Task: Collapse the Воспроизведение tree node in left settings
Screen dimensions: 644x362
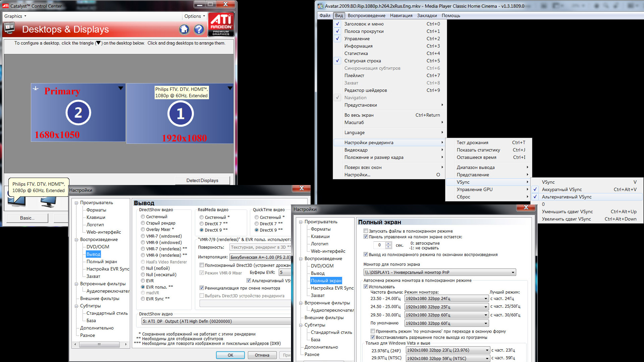Action: coord(76,240)
